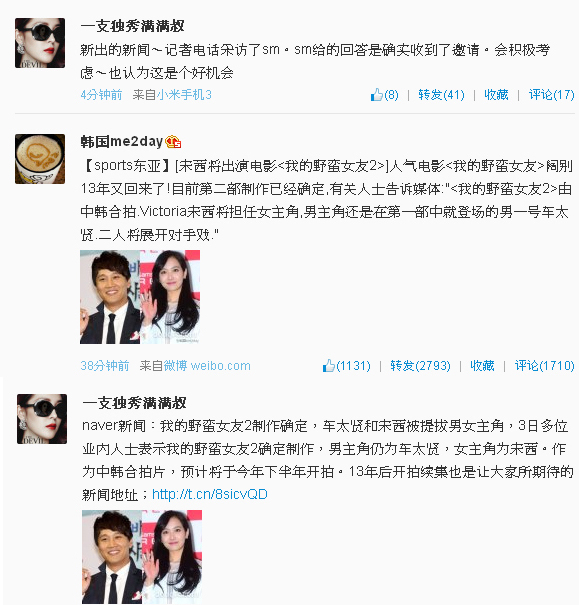The image size is (579, 605).
Task: Open the avatar of the naver新闻 post
Action: [x=42, y=419]
